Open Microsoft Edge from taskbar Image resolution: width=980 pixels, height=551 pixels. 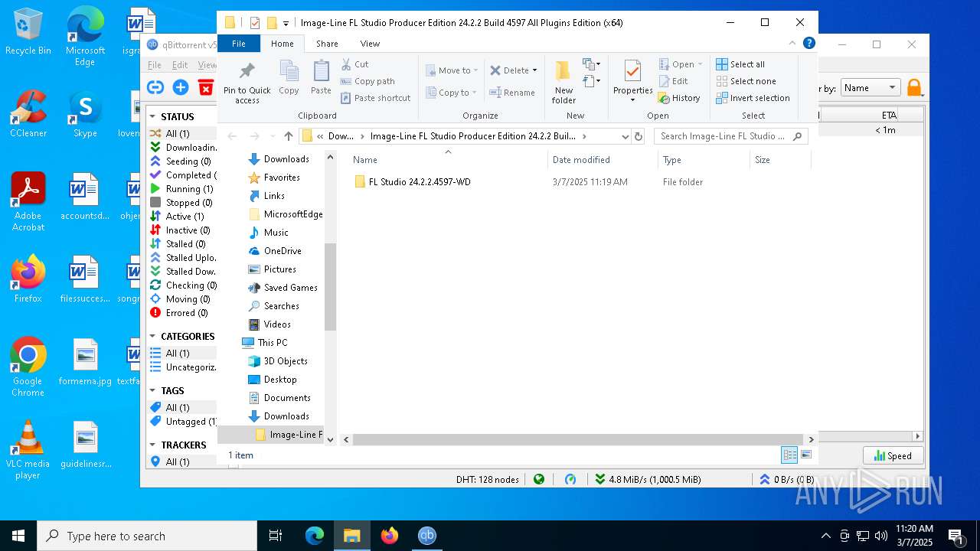click(315, 536)
